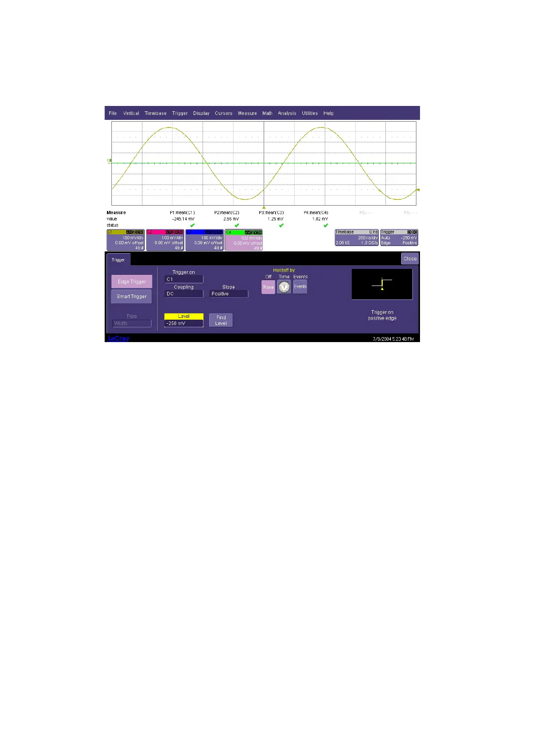Select the Trigger dialog tab

(118, 259)
